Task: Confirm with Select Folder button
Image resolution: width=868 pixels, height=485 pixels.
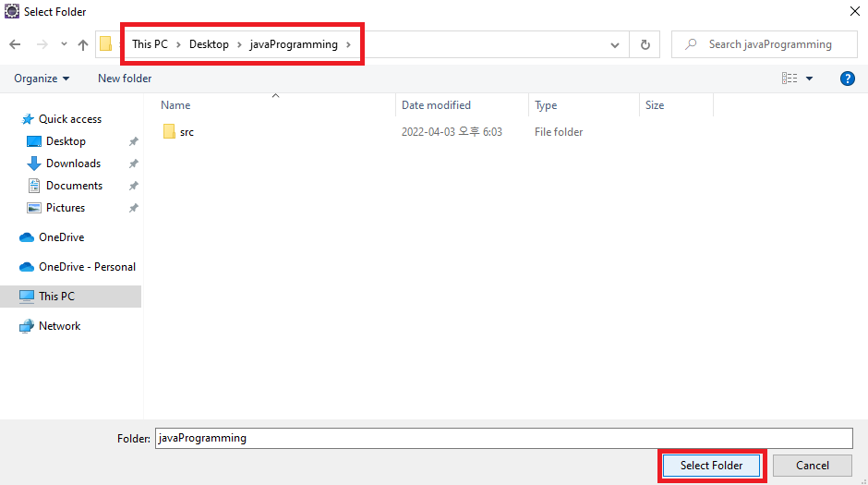Action: click(x=711, y=465)
